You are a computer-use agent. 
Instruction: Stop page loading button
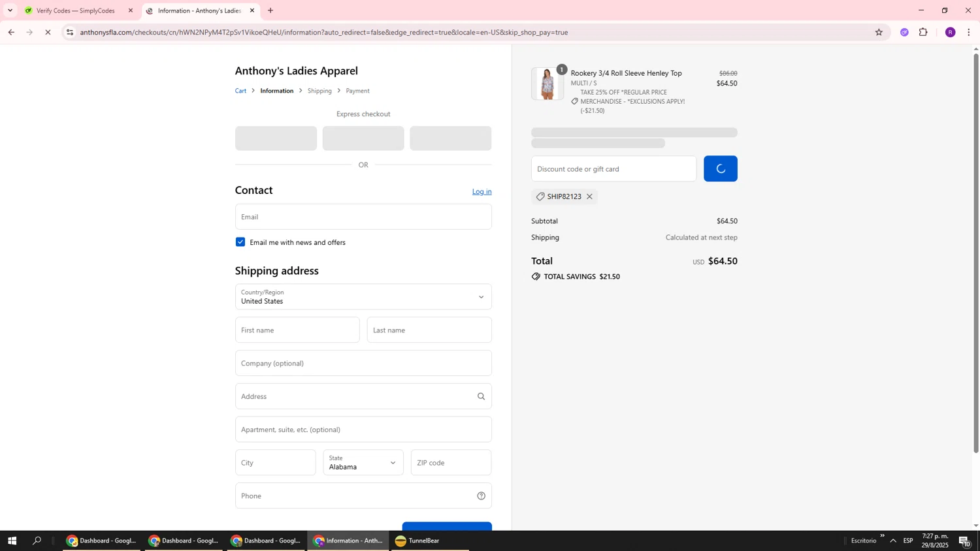pos(48,32)
